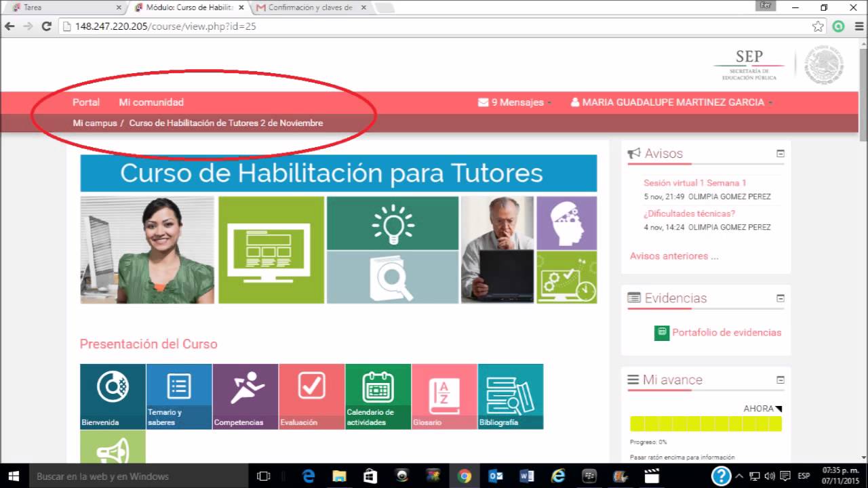Switch to the Confirmación y claves tab
Image resolution: width=868 pixels, height=488 pixels.
(311, 7)
